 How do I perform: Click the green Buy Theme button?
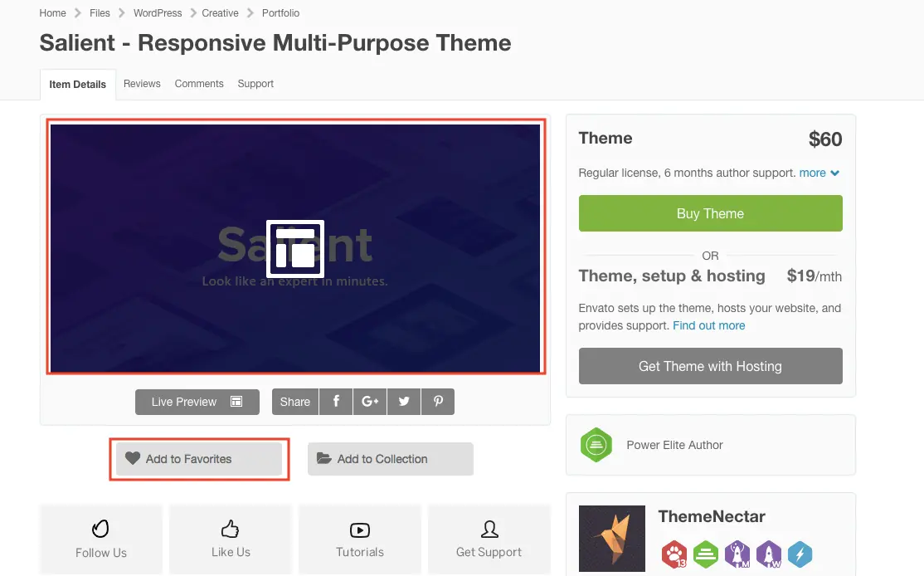(x=710, y=213)
